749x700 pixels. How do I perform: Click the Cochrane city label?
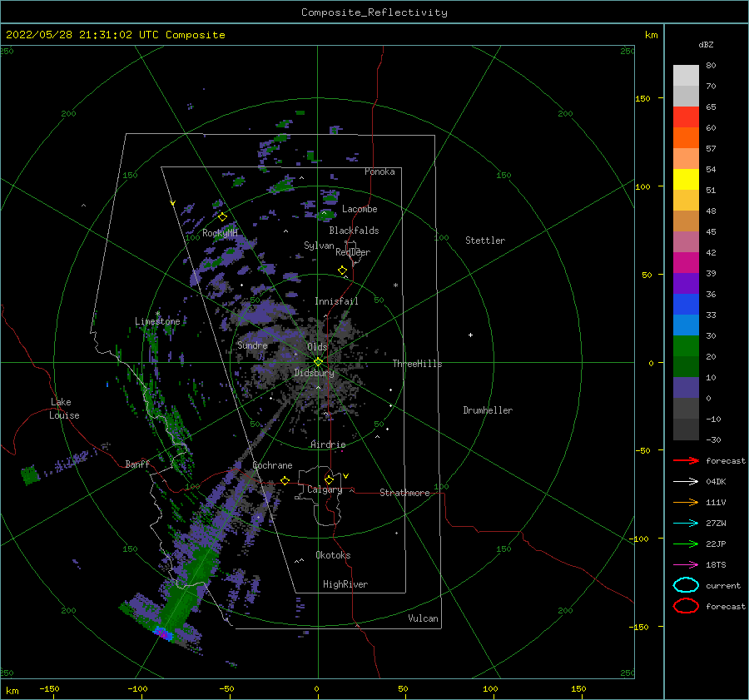pos(272,465)
